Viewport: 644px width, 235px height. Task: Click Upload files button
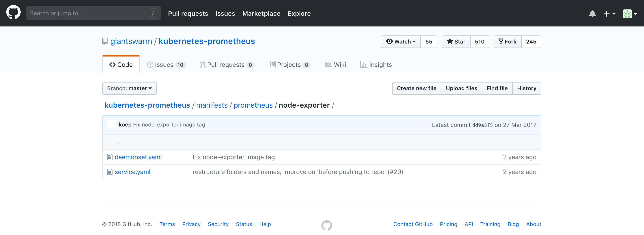[x=462, y=88]
